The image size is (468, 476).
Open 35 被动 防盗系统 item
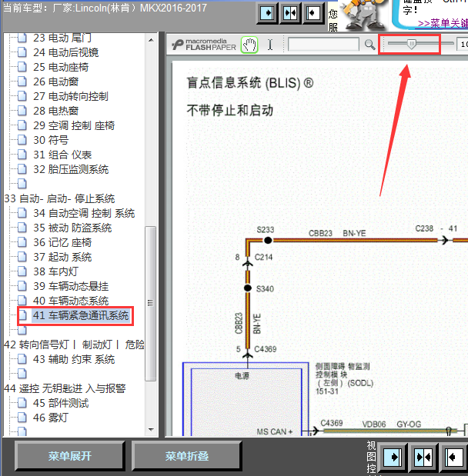point(72,228)
